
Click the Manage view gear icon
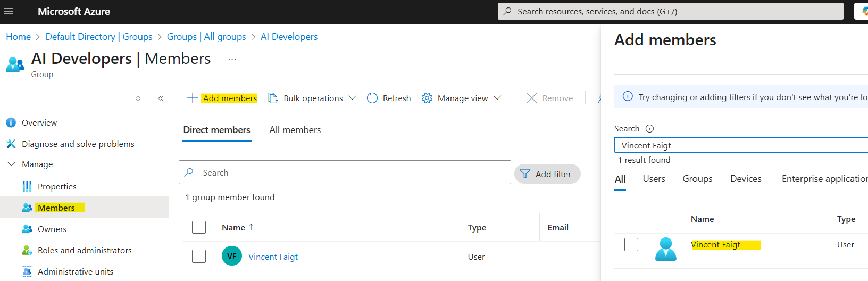pyautogui.click(x=427, y=98)
